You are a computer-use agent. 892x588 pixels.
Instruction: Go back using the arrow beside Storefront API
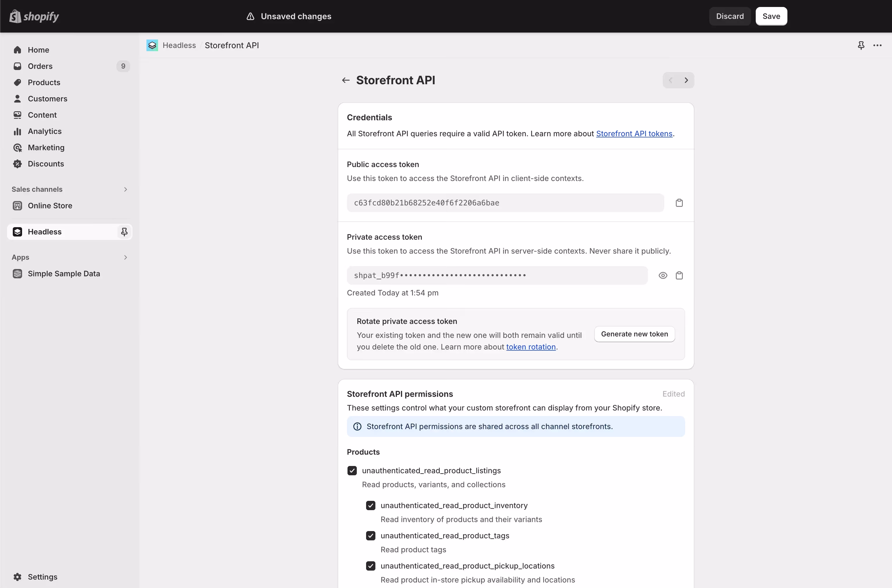(346, 80)
